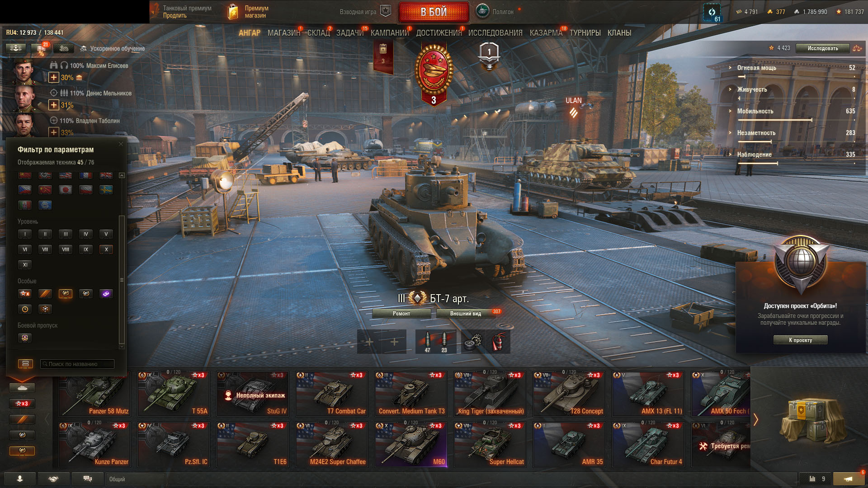Toggle the tier X filter button
Image resolution: width=868 pixels, height=488 pixels.
tap(106, 249)
